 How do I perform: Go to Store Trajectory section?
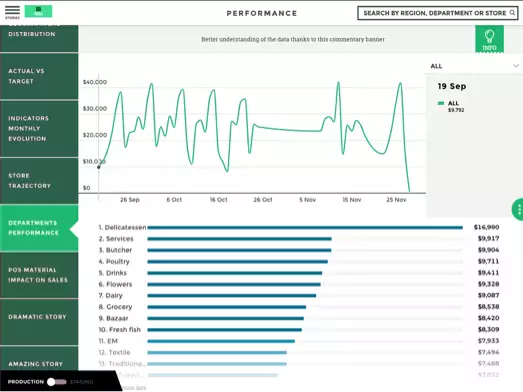click(x=39, y=180)
